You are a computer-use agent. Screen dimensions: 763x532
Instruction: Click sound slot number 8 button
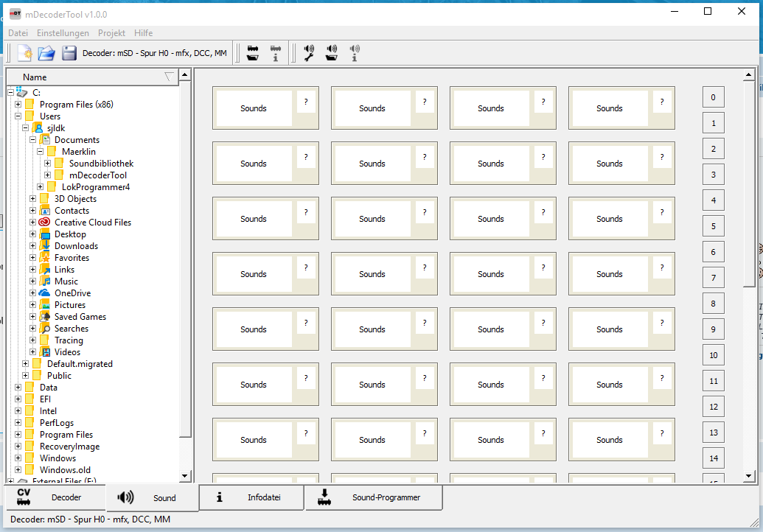pos(714,304)
